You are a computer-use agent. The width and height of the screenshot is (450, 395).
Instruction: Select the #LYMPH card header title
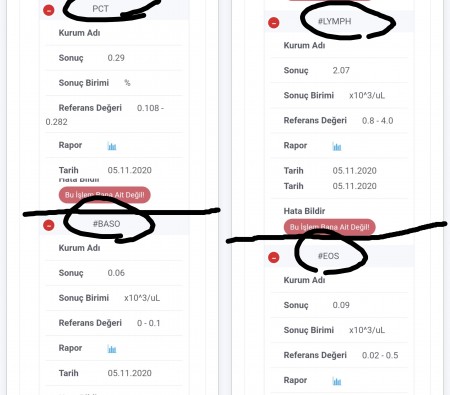coord(334,21)
